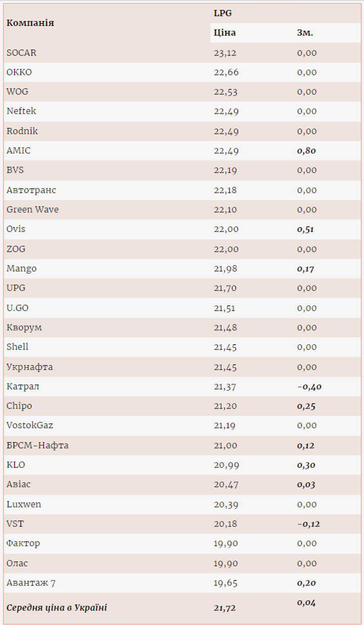The height and width of the screenshot is (625, 364).
Task: Select the Зм. subheader
Action: tap(305, 33)
